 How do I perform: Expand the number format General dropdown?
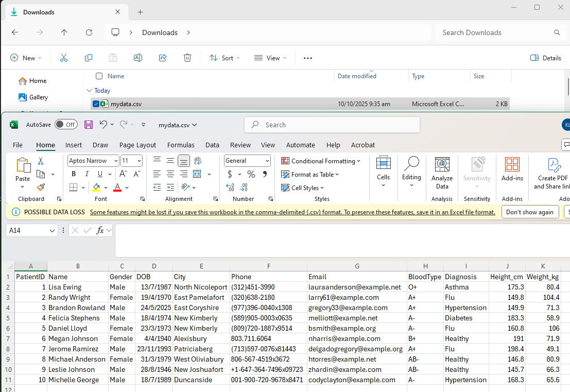point(267,161)
